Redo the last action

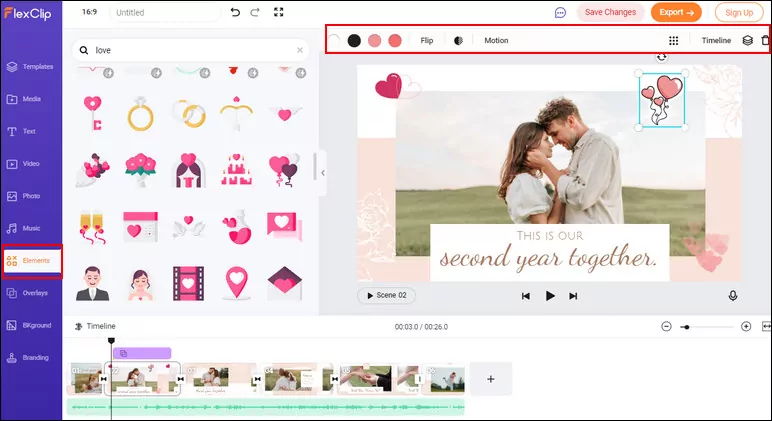point(255,12)
